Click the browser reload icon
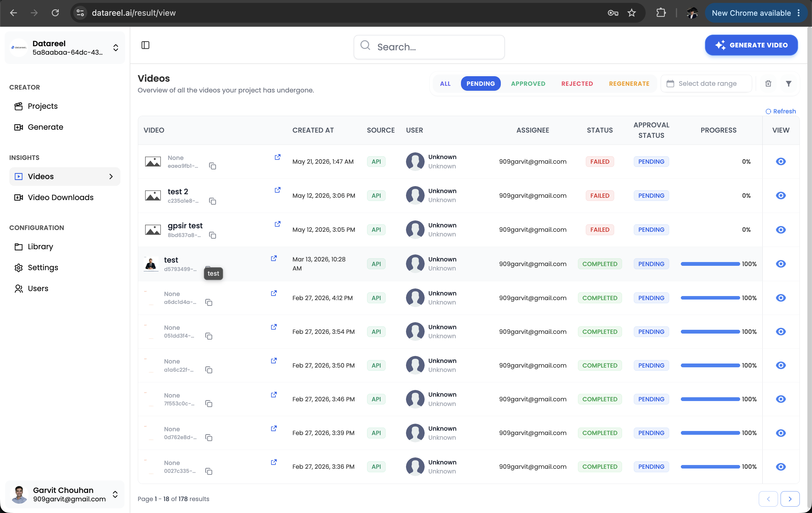 click(55, 13)
